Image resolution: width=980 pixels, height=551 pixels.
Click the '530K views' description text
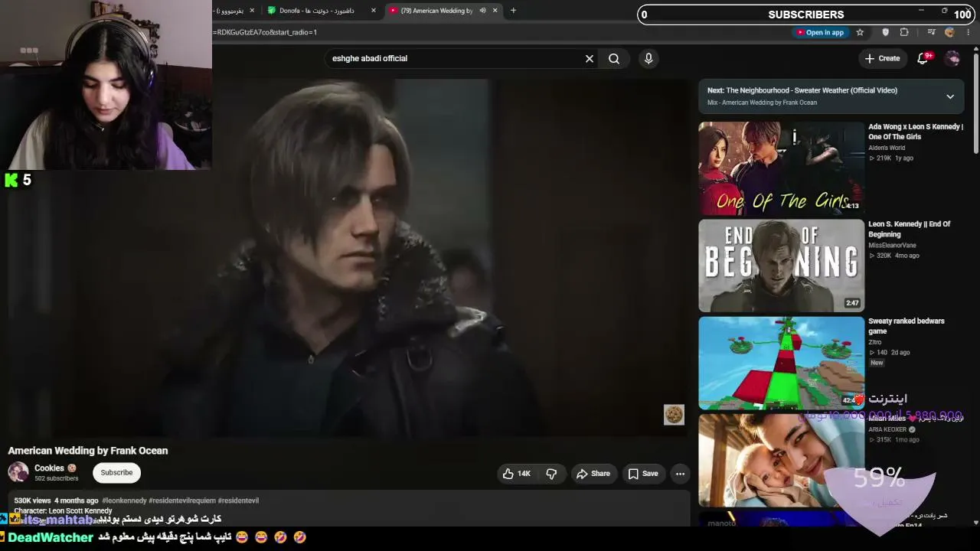pyautogui.click(x=32, y=500)
